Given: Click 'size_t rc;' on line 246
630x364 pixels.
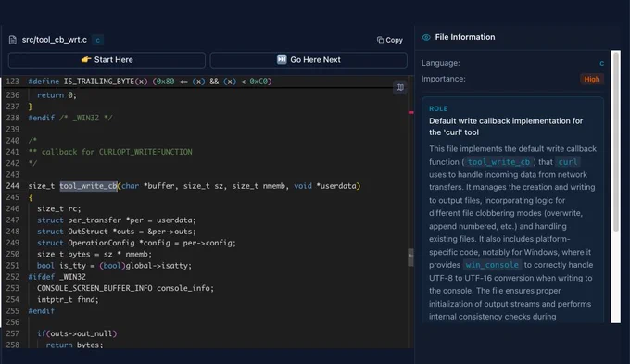Looking at the screenshot, I should 59,208.
